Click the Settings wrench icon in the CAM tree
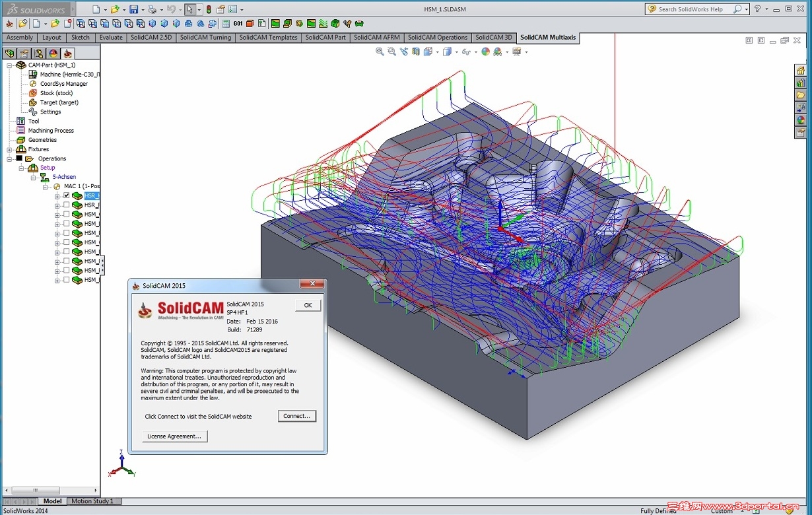This screenshot has height=515, width=812. (33, 112)
